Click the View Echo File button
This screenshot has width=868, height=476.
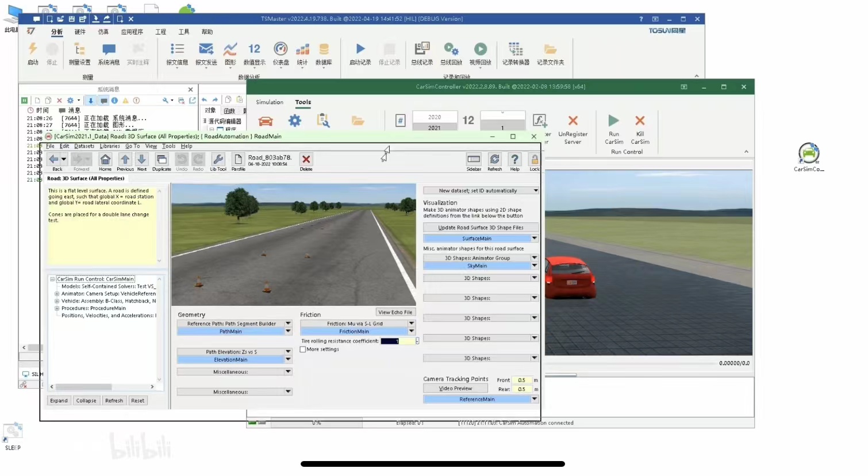coord(395,312)
